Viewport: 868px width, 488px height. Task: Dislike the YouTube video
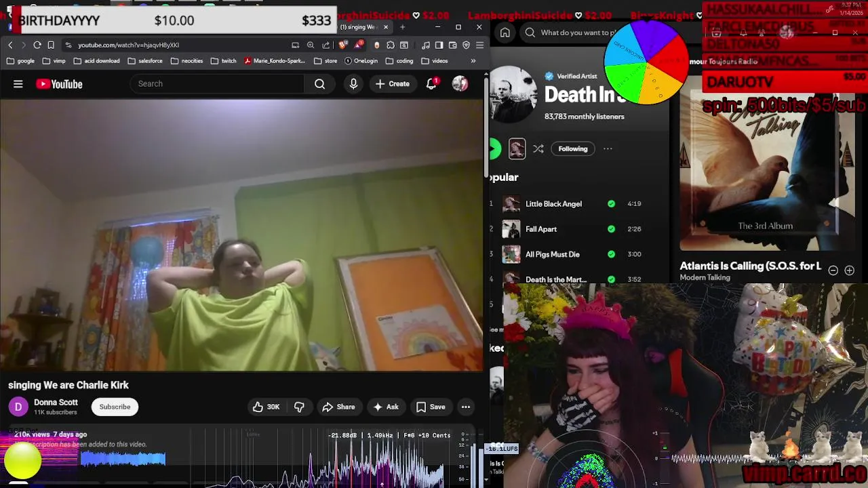tap(299, 407)
